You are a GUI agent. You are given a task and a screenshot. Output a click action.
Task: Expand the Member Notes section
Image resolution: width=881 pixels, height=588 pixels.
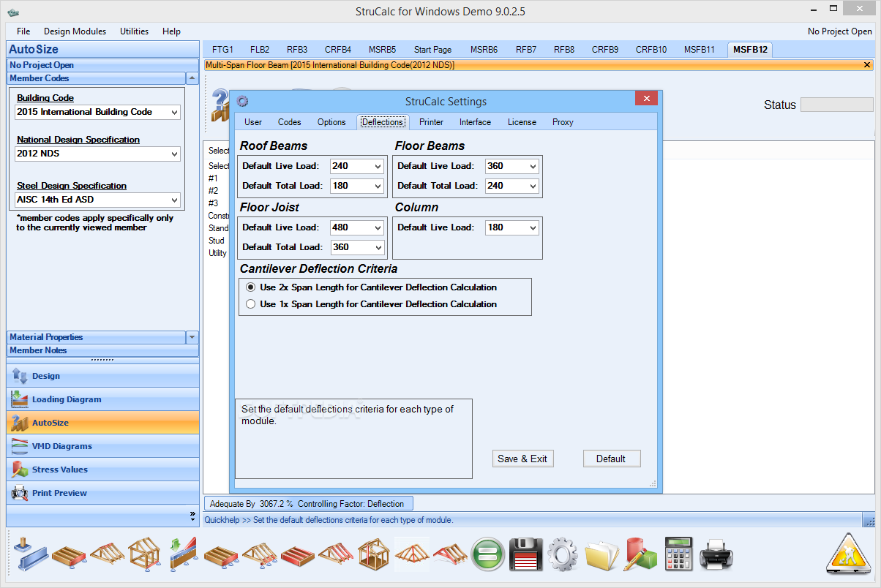coord(103,350)
